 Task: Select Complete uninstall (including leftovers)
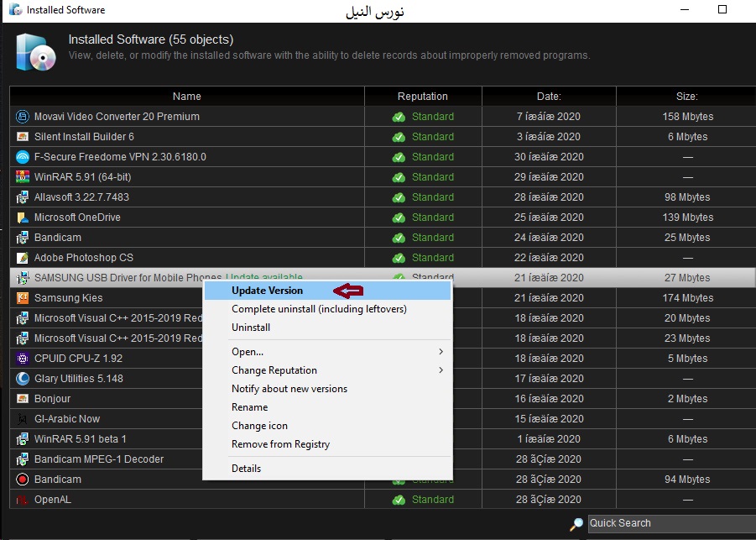pos(319,309)
